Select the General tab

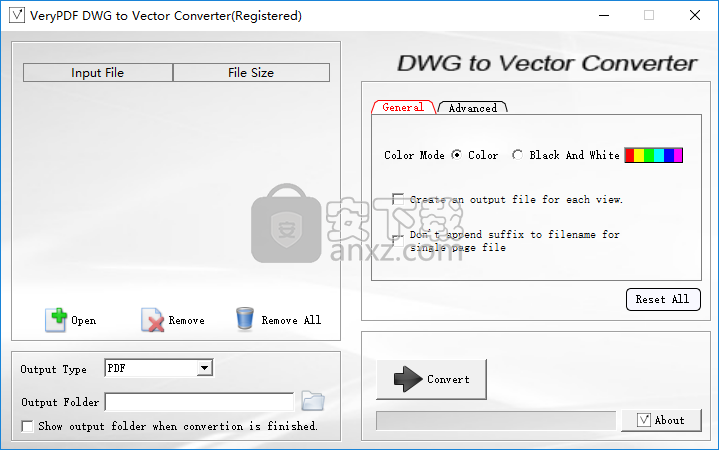point(403,107)
